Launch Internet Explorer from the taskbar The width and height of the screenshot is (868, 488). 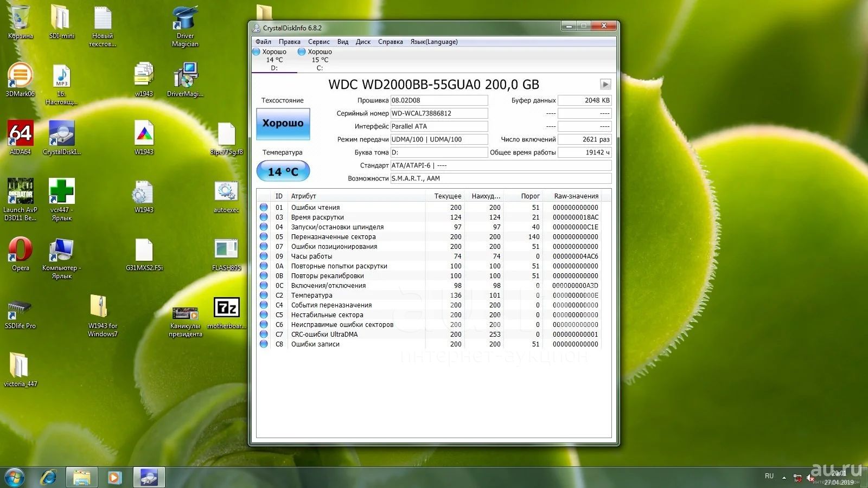coord(49,477)
